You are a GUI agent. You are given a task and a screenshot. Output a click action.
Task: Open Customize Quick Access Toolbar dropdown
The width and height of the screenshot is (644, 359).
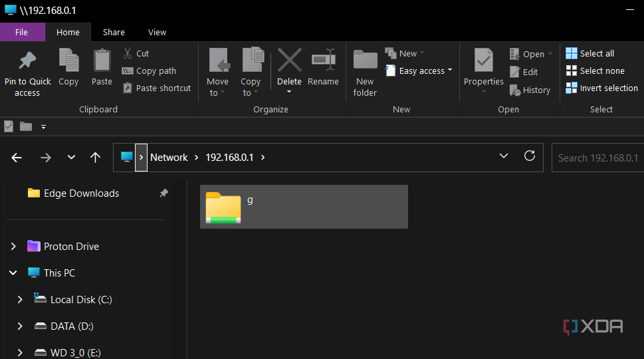44,127
